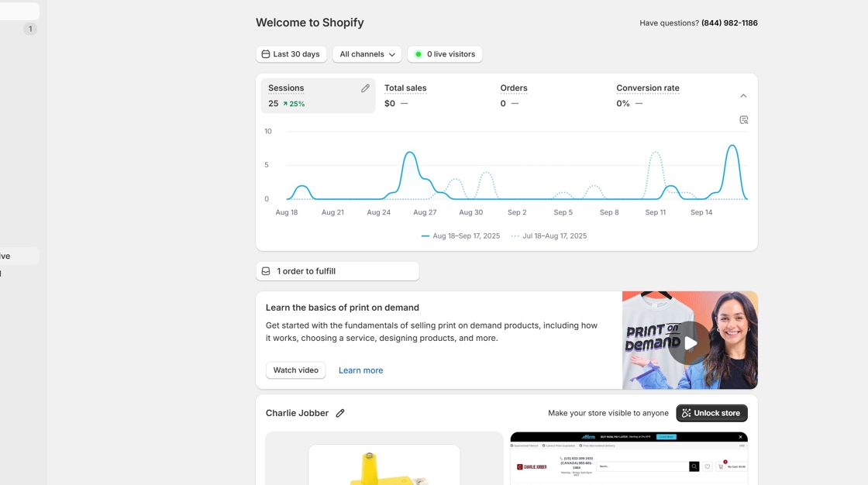Click the Jul 18–Aug 17, 2025 legend entry
The height and width of the screenshot is (485, 868).
549,236
